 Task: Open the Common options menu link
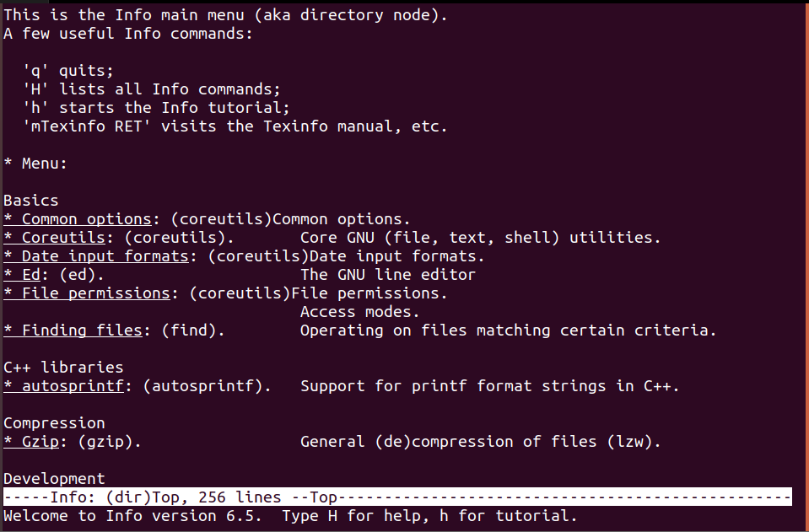click(78, 219)
